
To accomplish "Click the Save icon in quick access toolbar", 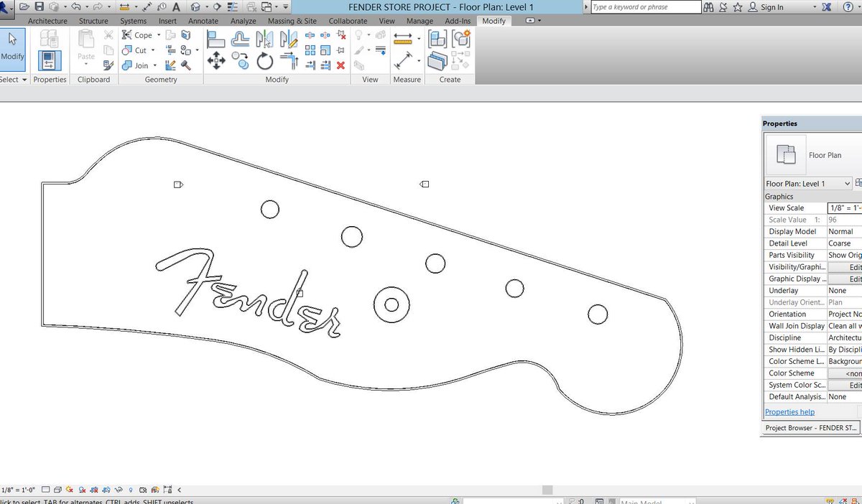I will click(40, 6).
